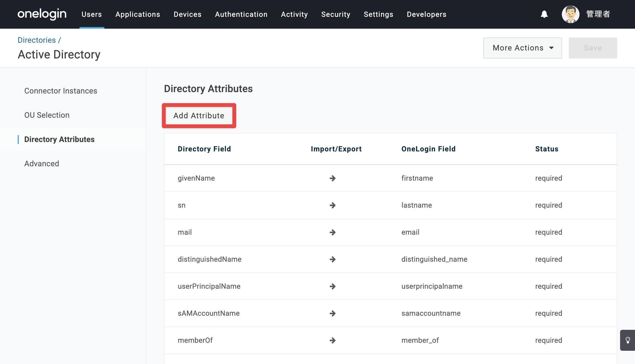Open the Developers menu

427,14
